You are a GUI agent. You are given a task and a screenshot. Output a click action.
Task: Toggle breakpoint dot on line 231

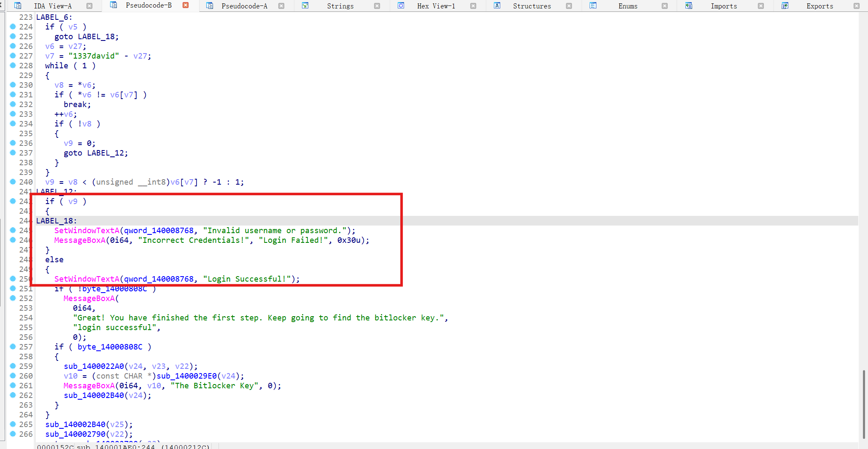13,94
